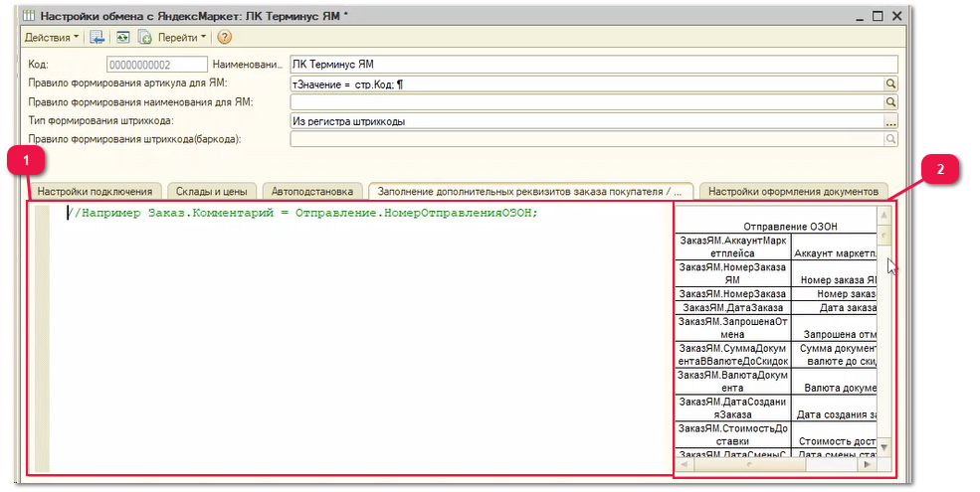Click the refresh (green arrows) toolbar icon
Screen dimensions: 980x492
pos(123,38)
